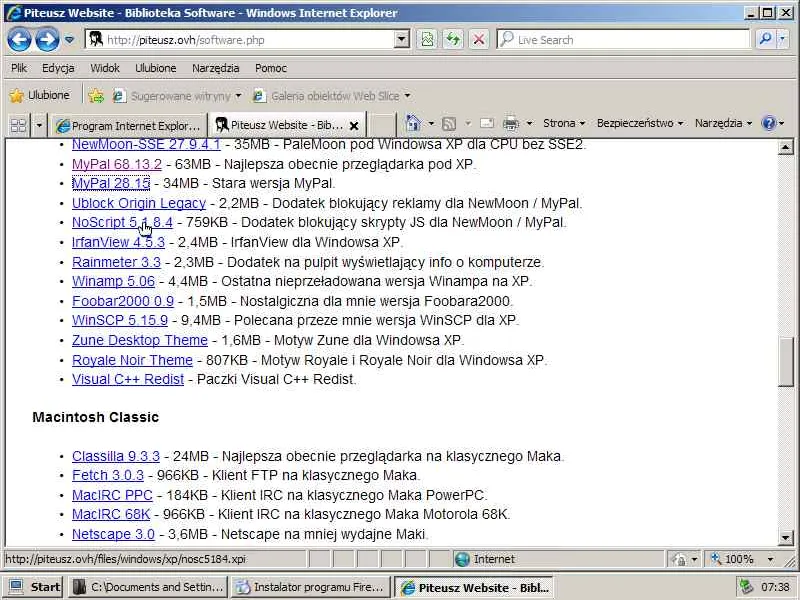Screen dimensions: 800x600
Task: Open a new blank tab
Action: (x=382, y=125)
